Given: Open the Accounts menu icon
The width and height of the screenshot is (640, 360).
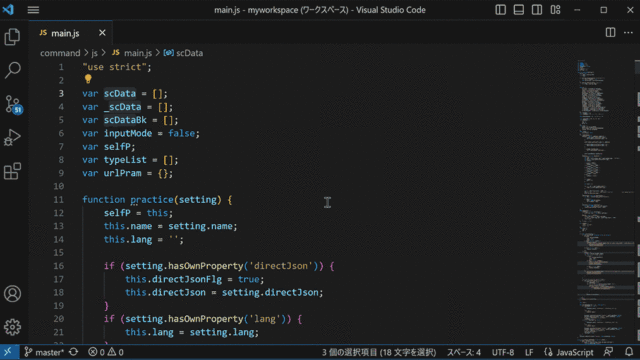Looking at the screenshot, I should point(12,294).
